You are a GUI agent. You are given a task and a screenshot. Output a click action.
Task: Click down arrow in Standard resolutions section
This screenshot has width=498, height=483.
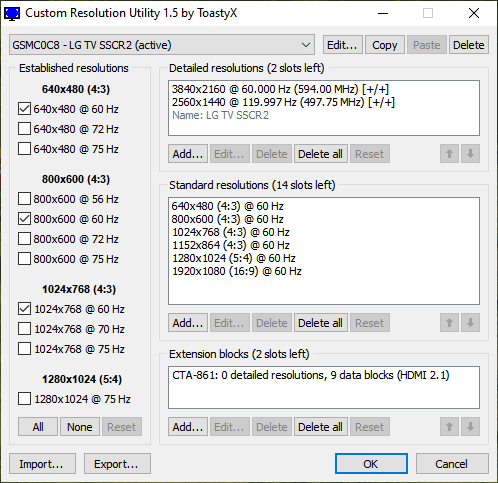point(470,323)
